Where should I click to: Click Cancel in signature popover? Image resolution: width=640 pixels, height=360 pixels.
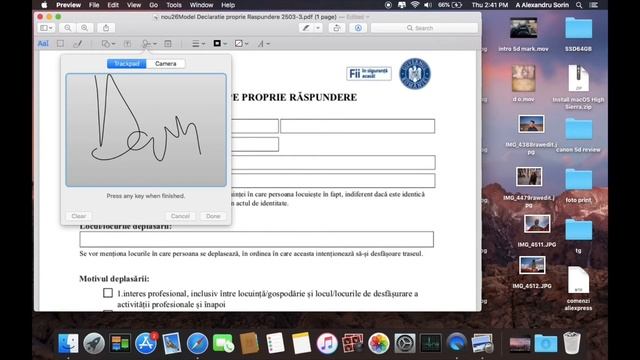coord(180,216)
